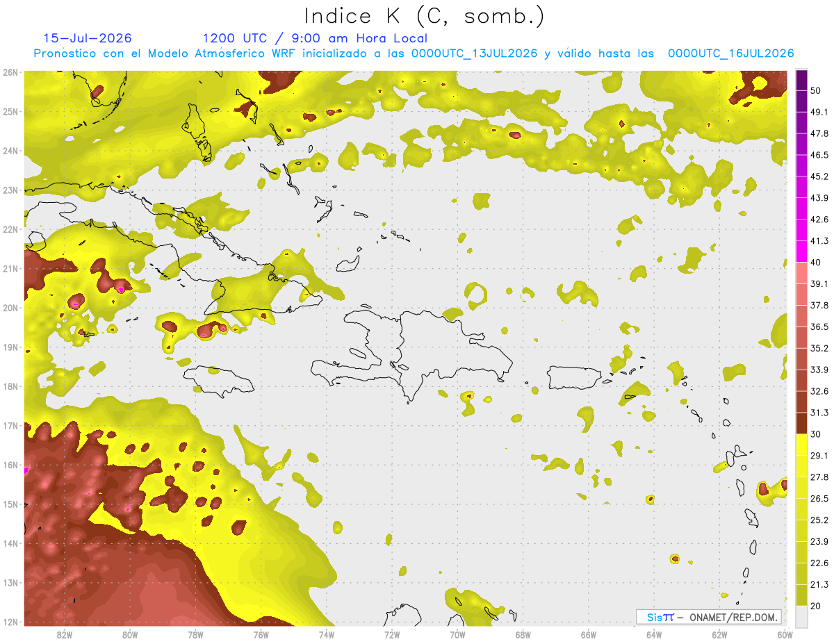Image resolution: width=834 pixels, height=644 pixels.
Task: Click the legend value 29.1
Action: 819,456
